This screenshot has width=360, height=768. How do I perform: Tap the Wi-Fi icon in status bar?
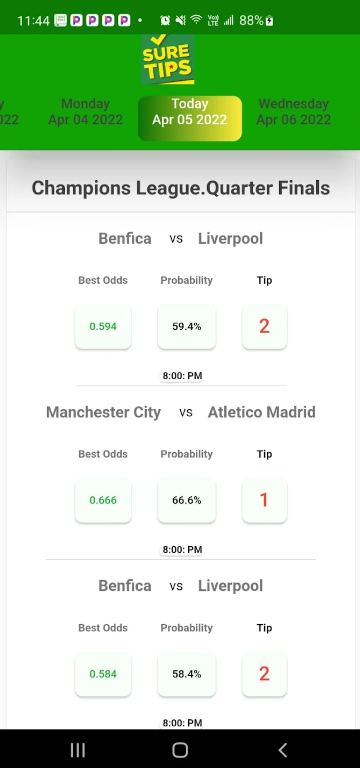pyautogui.click(x=196, y=20)
